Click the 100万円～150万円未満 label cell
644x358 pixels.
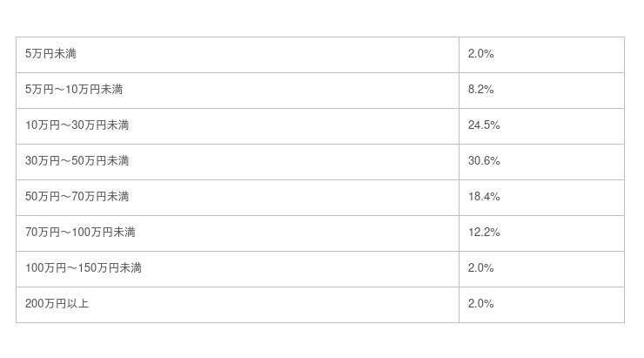tap(84, 268)
